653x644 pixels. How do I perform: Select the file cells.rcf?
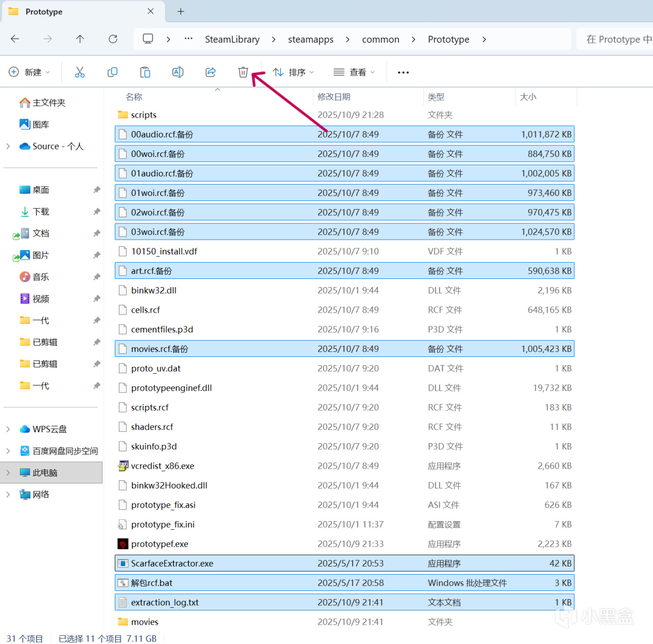(x=344, y=310)
